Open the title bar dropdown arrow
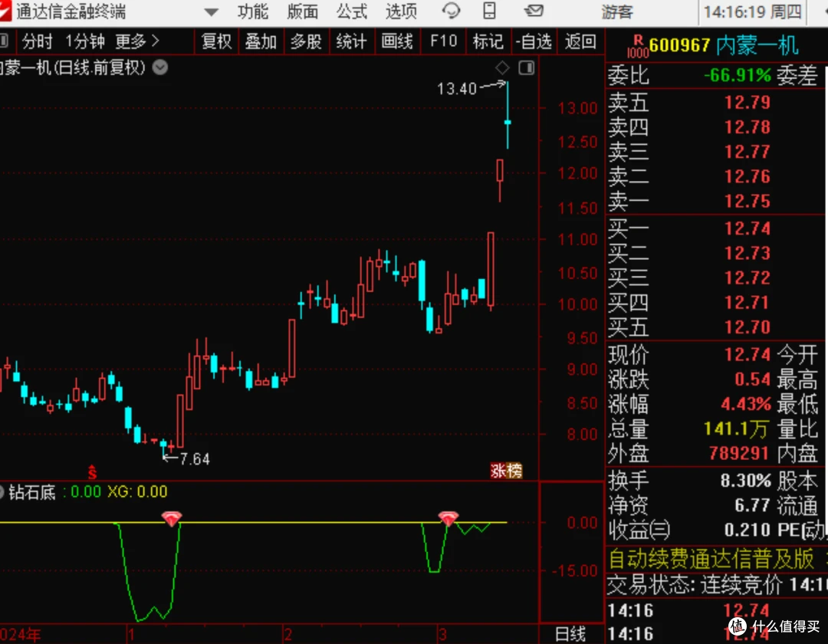The height and width of the screenshot is (644, 828). click(x=211, y=12)
